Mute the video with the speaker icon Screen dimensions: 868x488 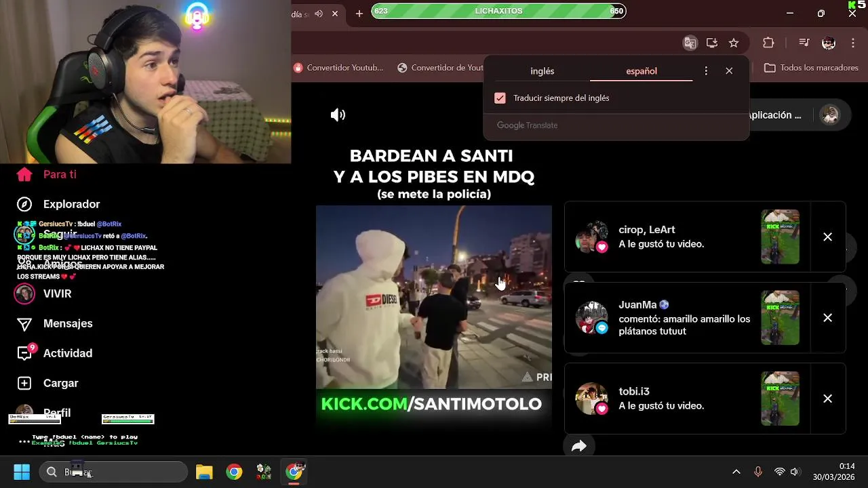coord(338,115)
